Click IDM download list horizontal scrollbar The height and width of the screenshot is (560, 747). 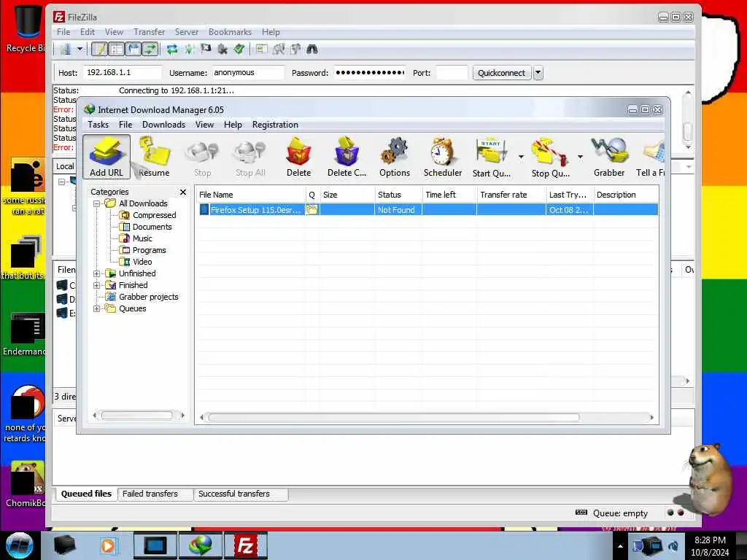(393, 418)
